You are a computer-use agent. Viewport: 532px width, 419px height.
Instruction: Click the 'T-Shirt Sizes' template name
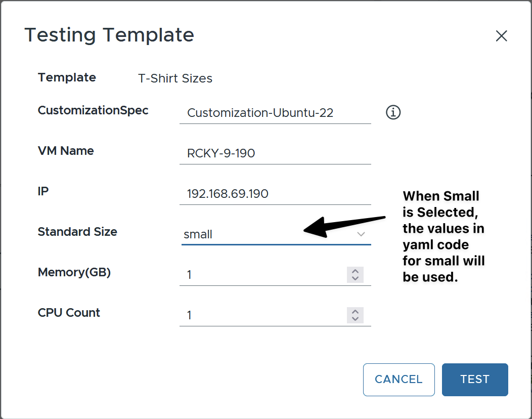[x=175, y=78]
